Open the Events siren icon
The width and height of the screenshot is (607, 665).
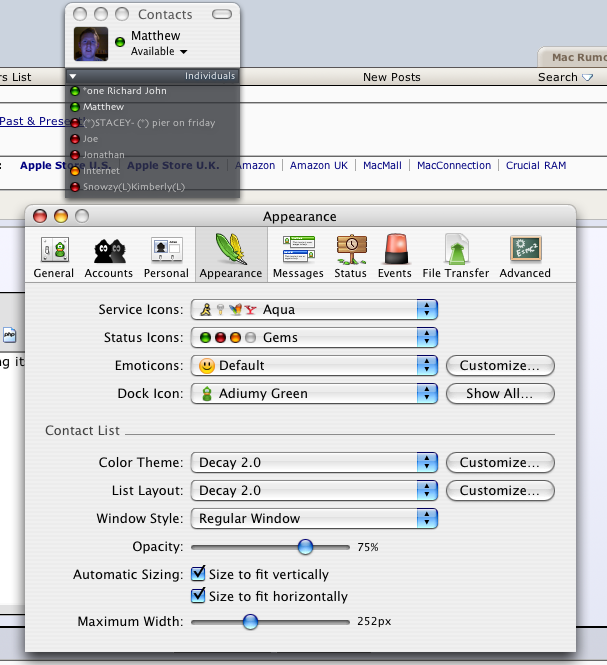[x=395, y=249]
